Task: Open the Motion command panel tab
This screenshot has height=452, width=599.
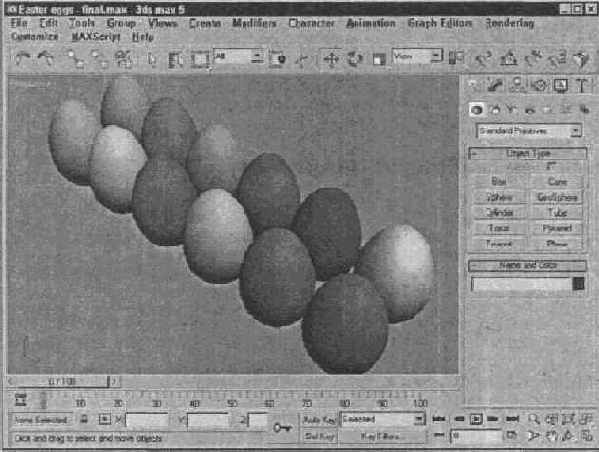Action: pyautogui.click(x=539, y=84)
